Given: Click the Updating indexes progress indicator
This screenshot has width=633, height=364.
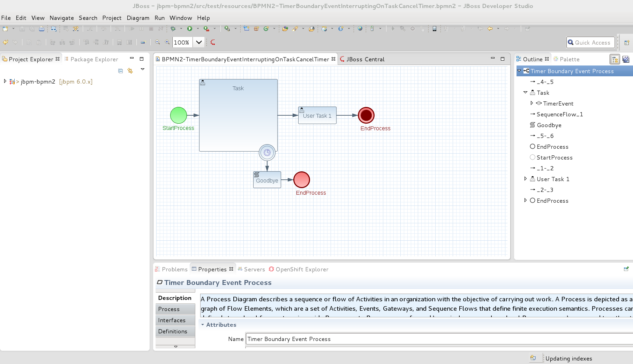Looking at the screenshot, I should click(x=568, y=358).
